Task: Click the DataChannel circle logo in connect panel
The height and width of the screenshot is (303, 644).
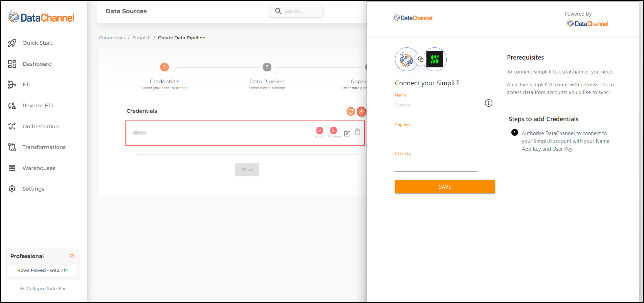Action: 406,59
